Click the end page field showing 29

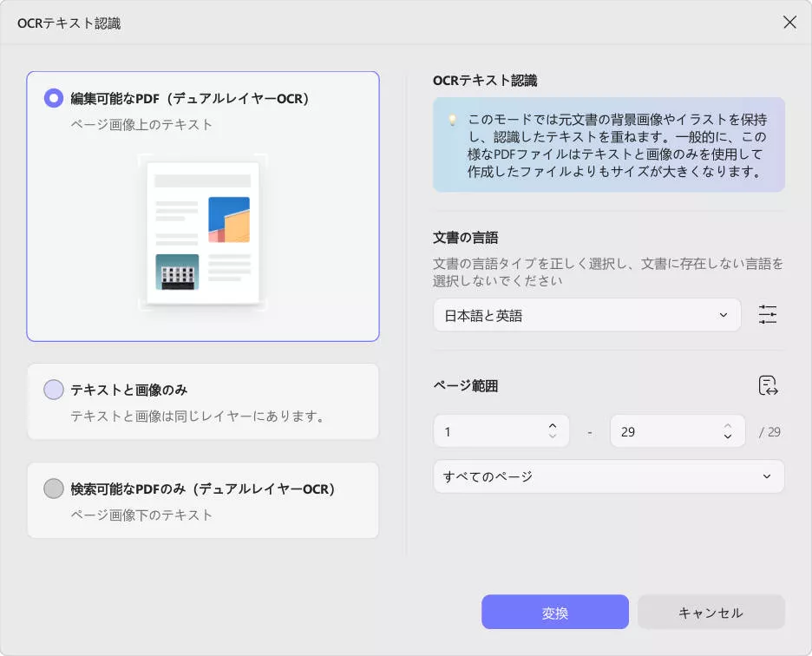coord(678,431)
